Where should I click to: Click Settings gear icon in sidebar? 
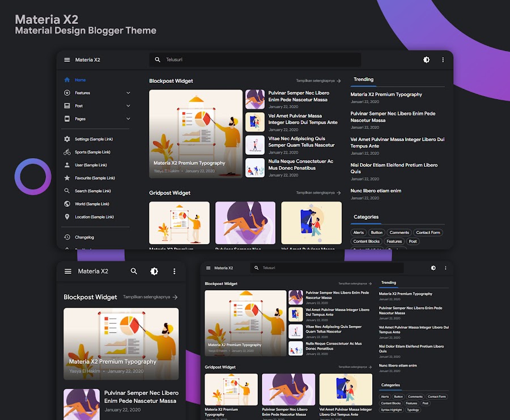67,139
